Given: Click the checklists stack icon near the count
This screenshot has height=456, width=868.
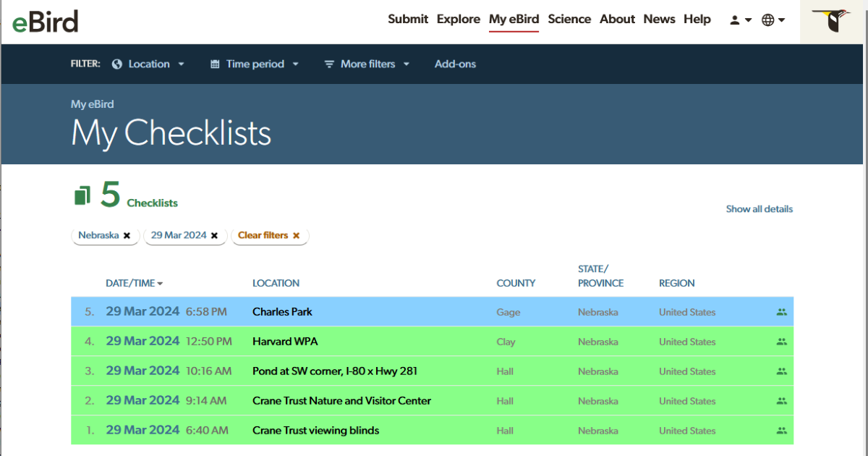Looking at the screenshot, I should pos(82,194).
